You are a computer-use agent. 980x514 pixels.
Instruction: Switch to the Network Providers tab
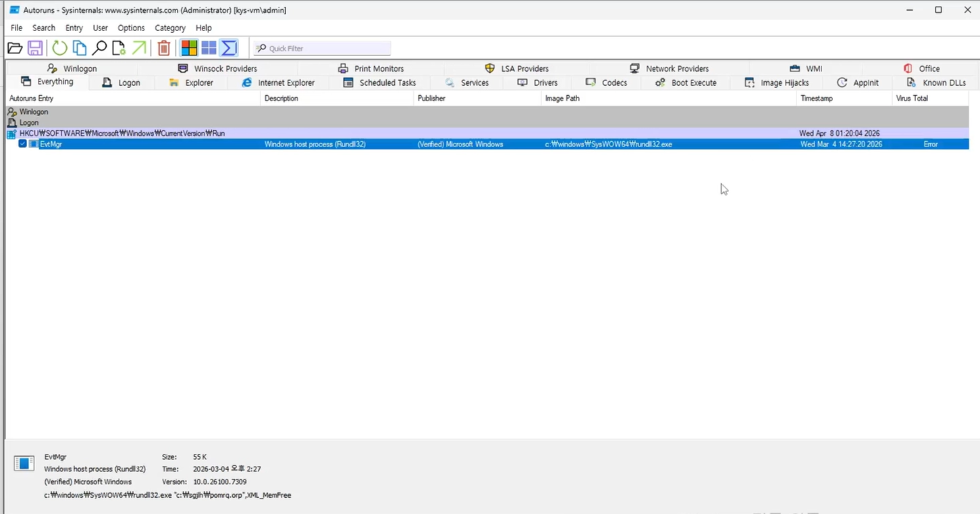click(x=669, y=68)
